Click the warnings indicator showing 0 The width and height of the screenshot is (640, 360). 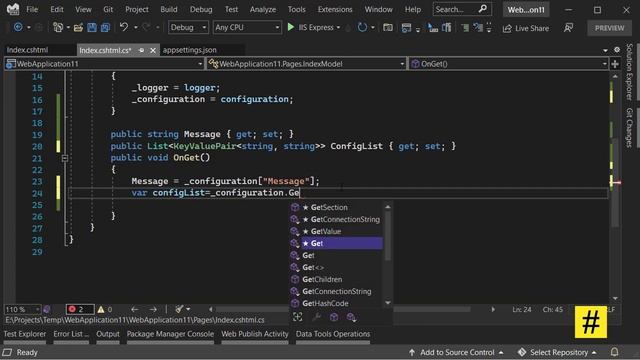pyautogui.click(x=105, y=309)
